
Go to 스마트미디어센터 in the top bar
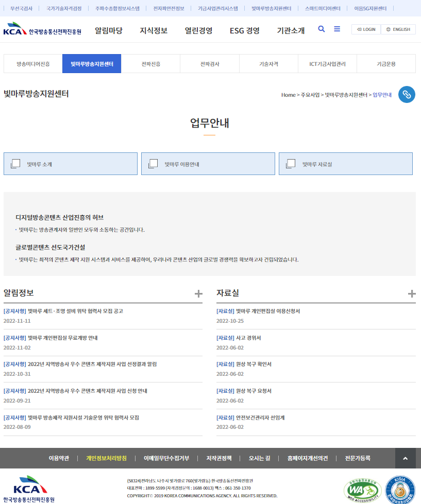[x=323, y=8]
